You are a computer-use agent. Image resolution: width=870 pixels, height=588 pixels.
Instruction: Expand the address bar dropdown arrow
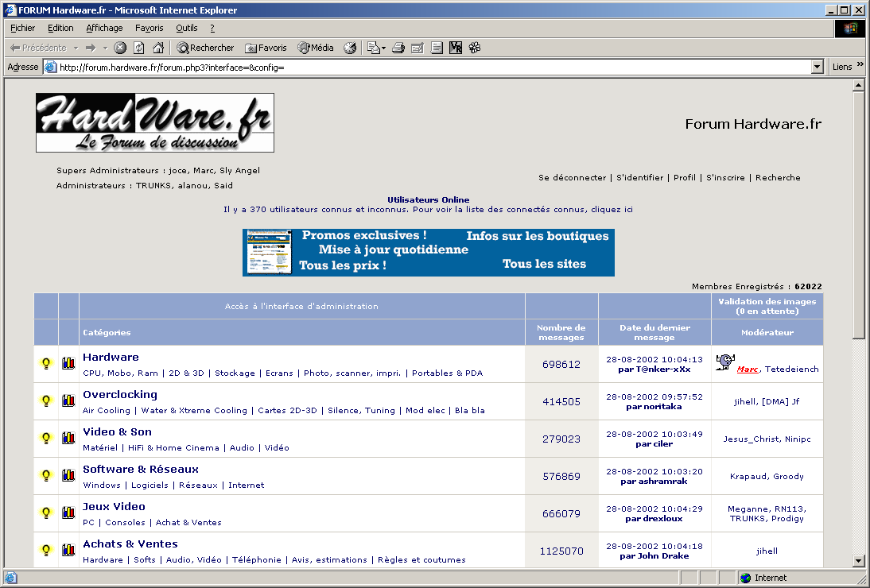(x=817, y=68)
